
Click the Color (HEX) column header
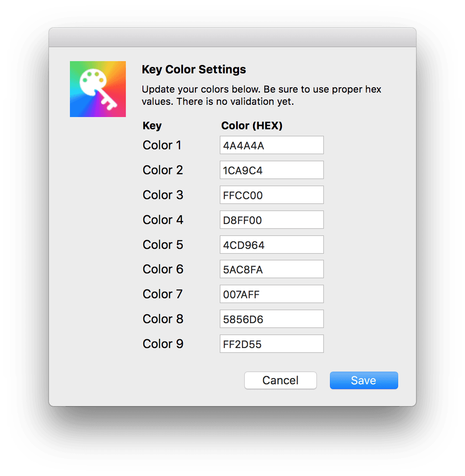pos(252,125)
